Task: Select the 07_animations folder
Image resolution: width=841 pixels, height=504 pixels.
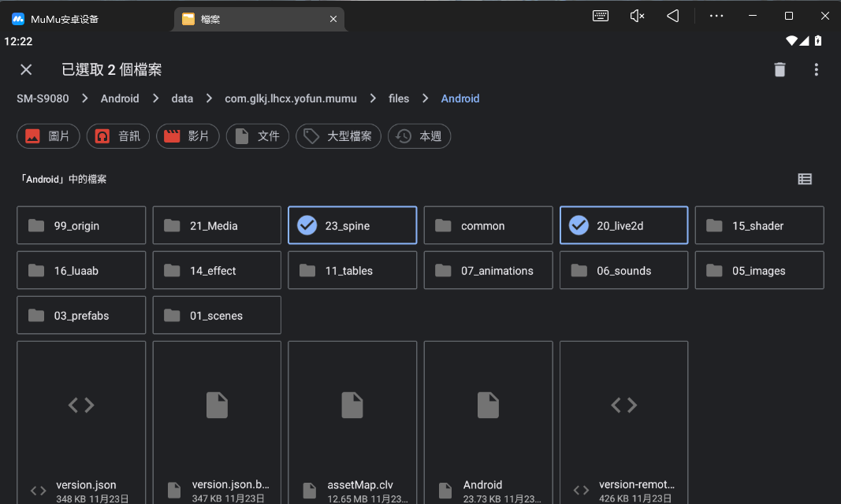Action: [x=488, y=270]
